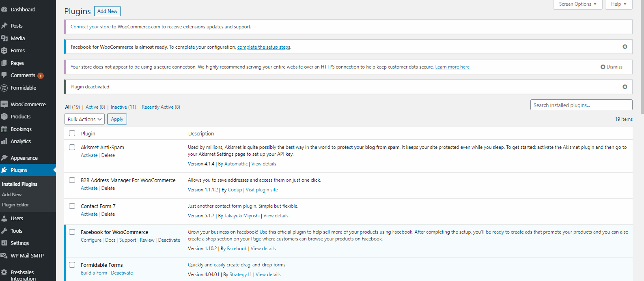Open Plugin Editor submenu item
Screen dimensions: 644x281
[15, 205]
